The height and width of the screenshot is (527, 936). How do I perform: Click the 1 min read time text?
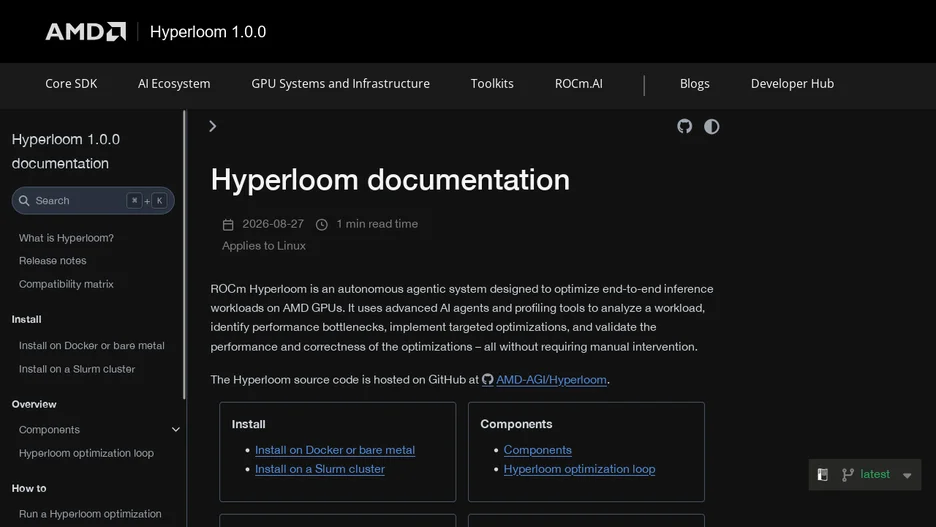click(377, 224)
